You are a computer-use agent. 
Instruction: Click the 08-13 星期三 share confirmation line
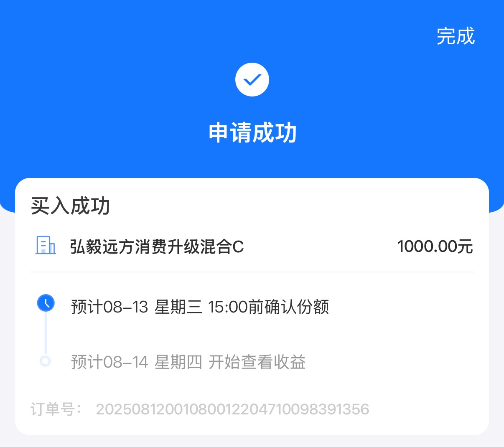pyautogui.click(x=200, y=307)
